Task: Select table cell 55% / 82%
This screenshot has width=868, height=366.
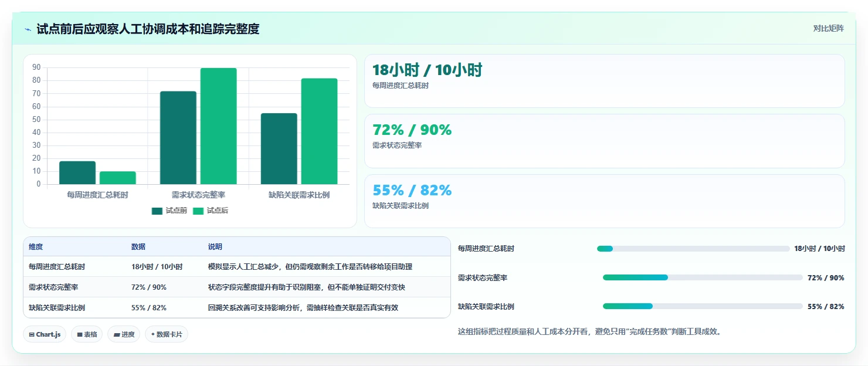Action: click(149, 308)
